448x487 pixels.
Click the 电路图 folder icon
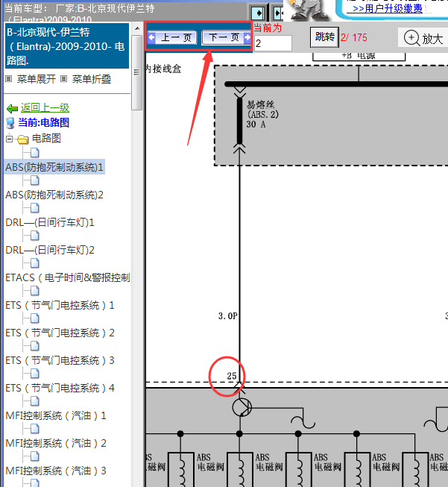tap(23, 139)
